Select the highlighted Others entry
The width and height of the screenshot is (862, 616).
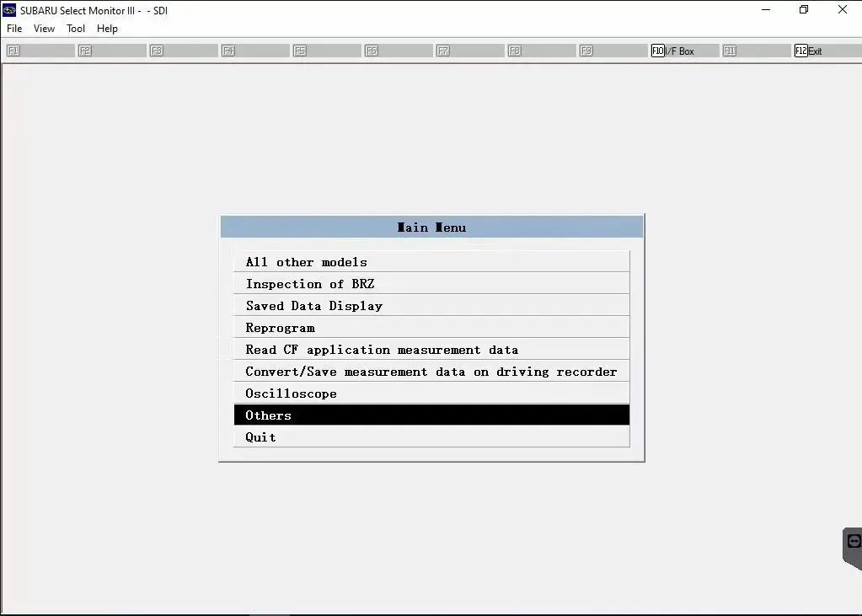[431, 415]
